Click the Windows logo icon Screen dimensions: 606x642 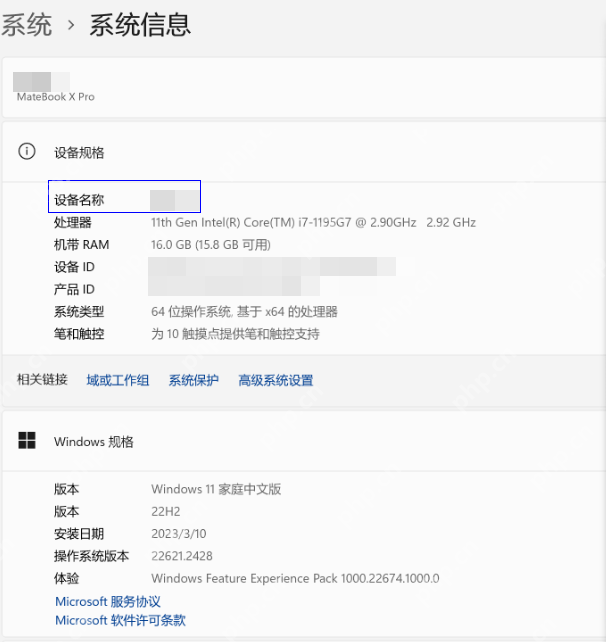[27, 441]
